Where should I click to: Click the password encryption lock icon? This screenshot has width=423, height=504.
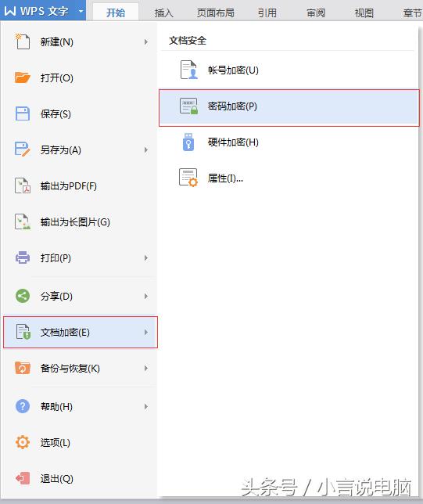pyautogui.click(x=188, y=106)
